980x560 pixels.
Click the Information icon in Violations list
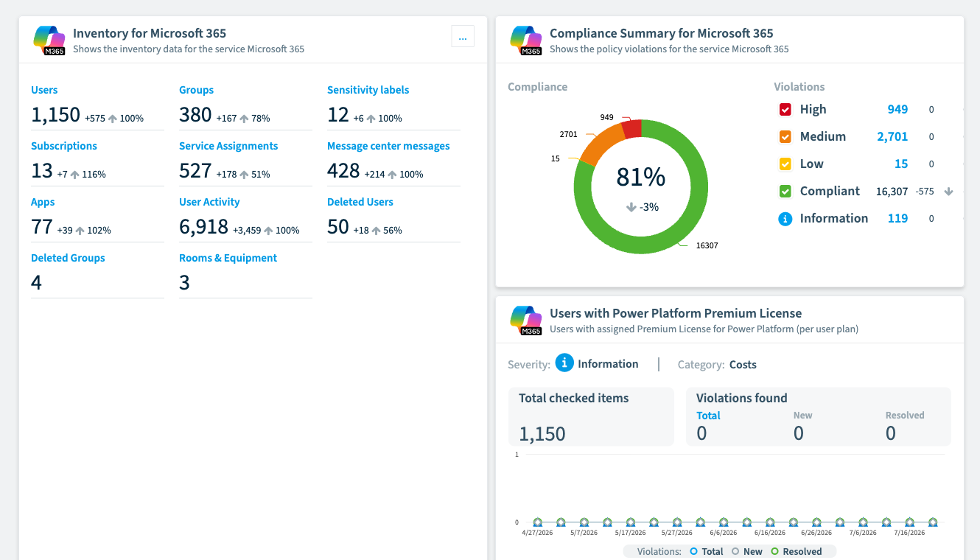pyautogui.click(x=785, y=219)
